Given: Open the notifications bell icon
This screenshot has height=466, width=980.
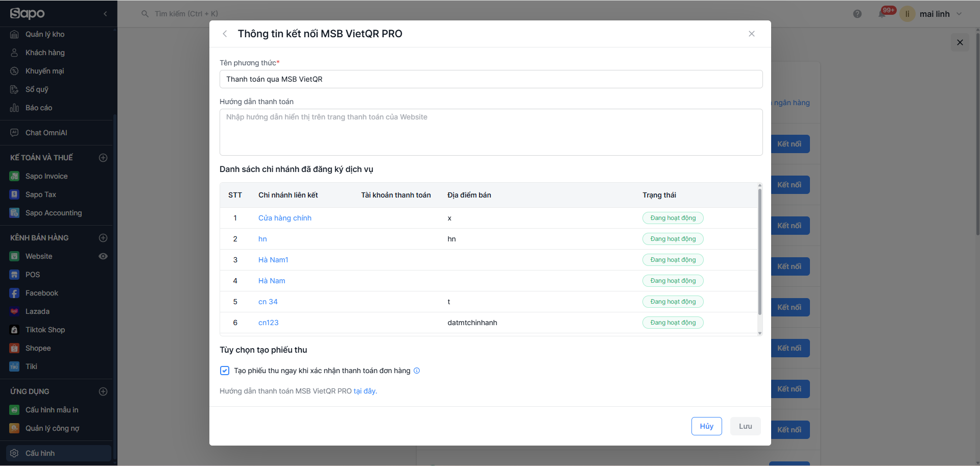Looking at the screenshot, I should click(882, 14).
